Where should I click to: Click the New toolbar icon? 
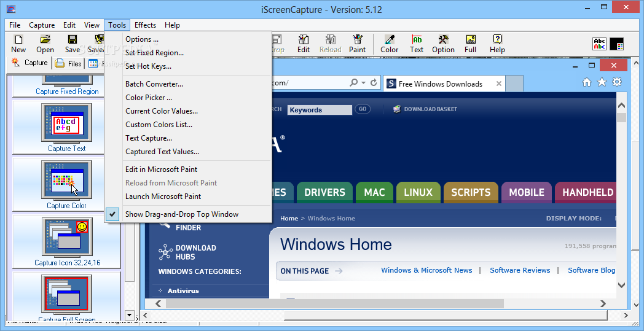click(x=18, y=44)
